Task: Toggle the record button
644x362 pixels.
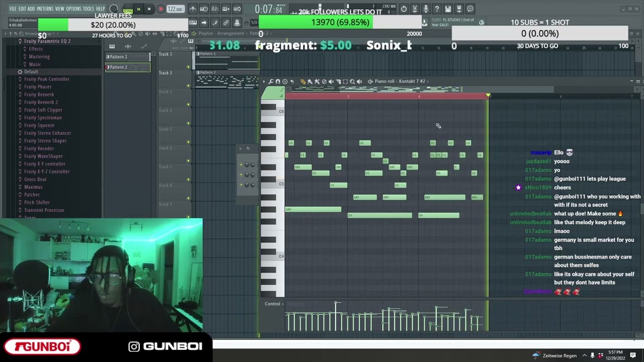Action: [160, 9]
